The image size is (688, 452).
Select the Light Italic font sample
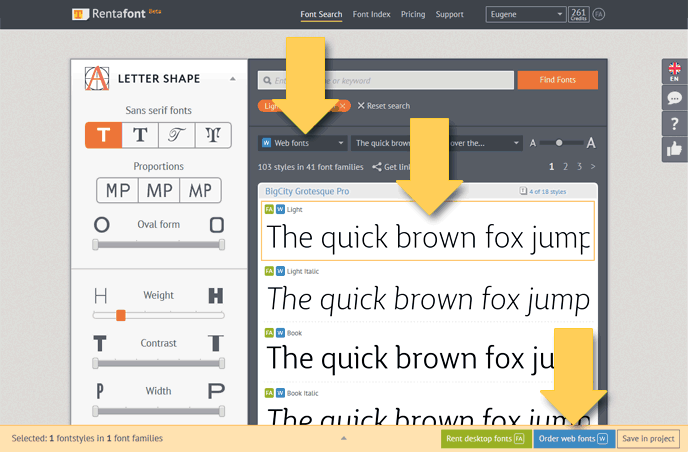(x=428, y=292)
